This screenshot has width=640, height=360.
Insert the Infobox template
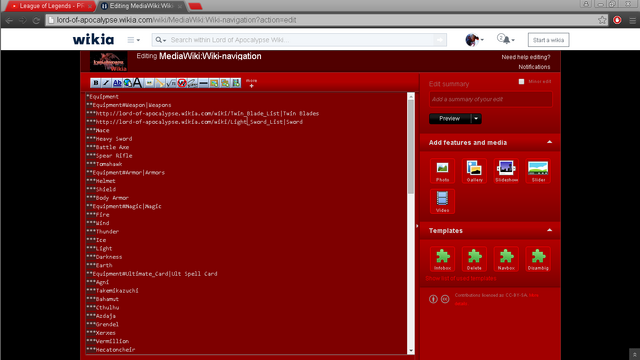tap(442, 259)
